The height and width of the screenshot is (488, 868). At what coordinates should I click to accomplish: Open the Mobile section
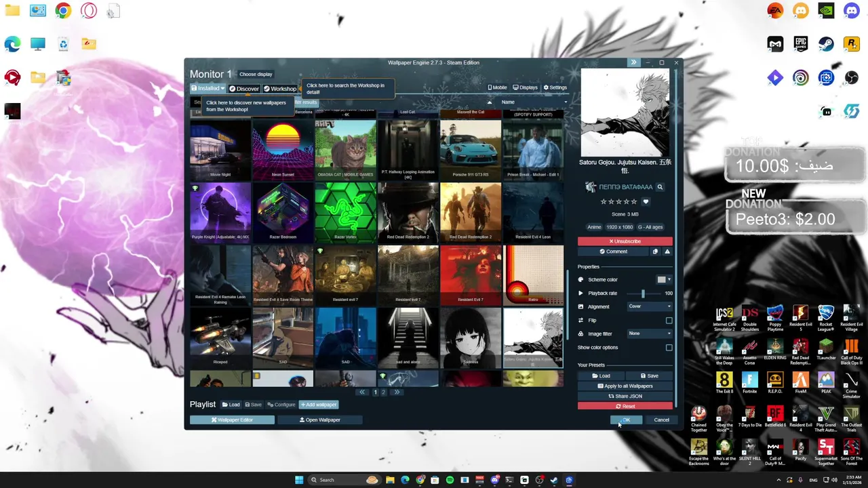tap(497, 87)
